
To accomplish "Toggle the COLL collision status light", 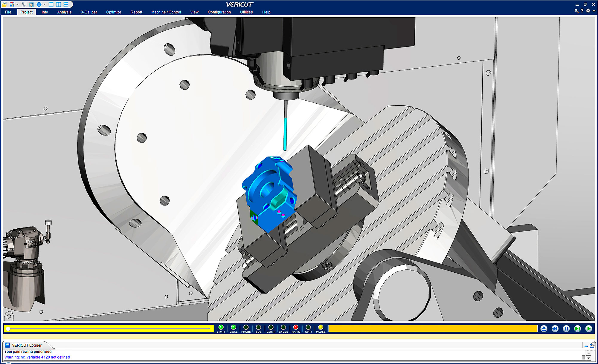I will (x=234, y=327).
